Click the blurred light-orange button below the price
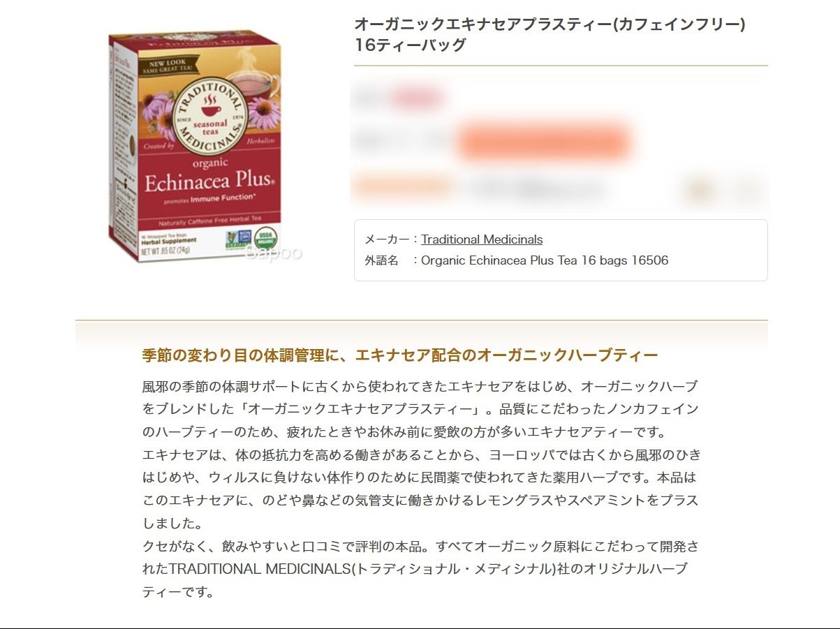840x629 pixels. point(401,187)
